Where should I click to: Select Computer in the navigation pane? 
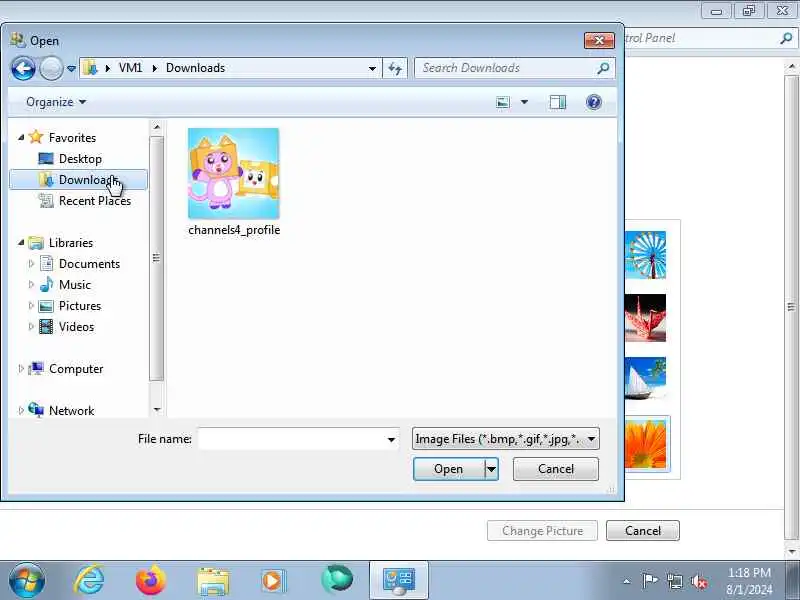tap(76, 369)
